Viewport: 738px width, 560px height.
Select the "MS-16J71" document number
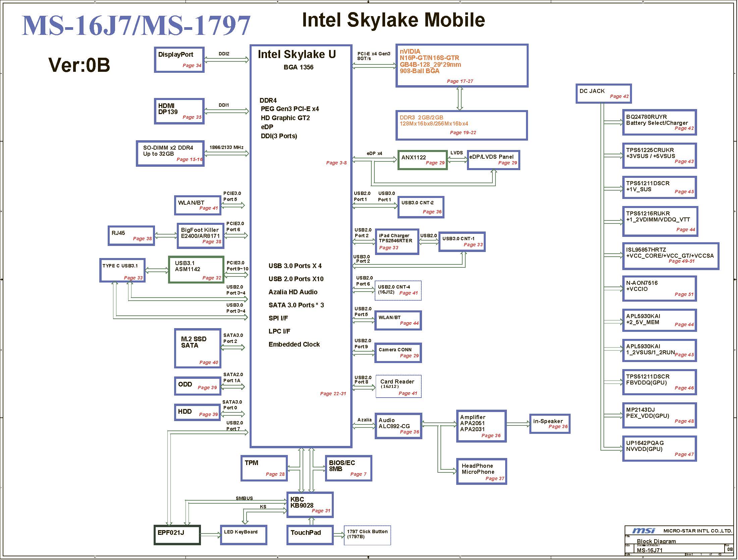tap(650, 550)
